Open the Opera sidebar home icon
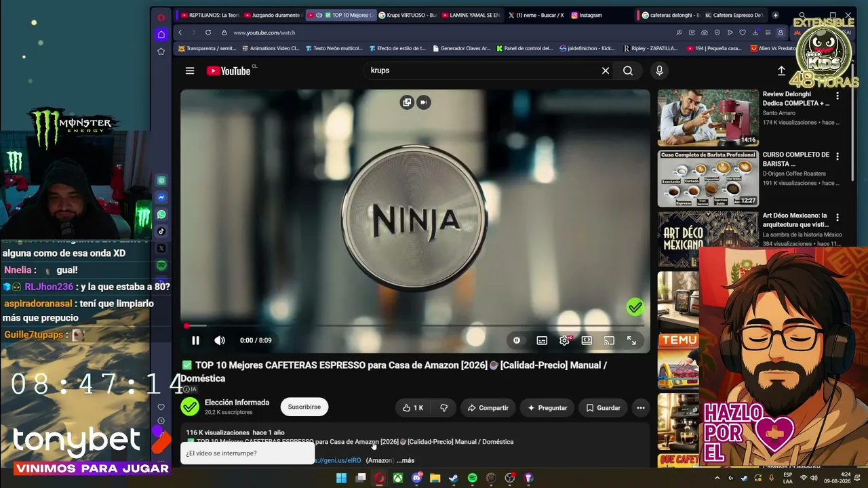The width and height of the screenshot is (868, 488). tap(161, 35)
